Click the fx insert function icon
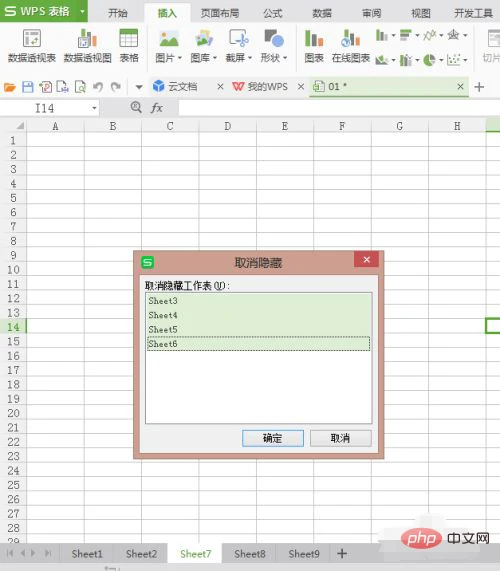This screenshot has height=571, width=500. coord(157,108)
